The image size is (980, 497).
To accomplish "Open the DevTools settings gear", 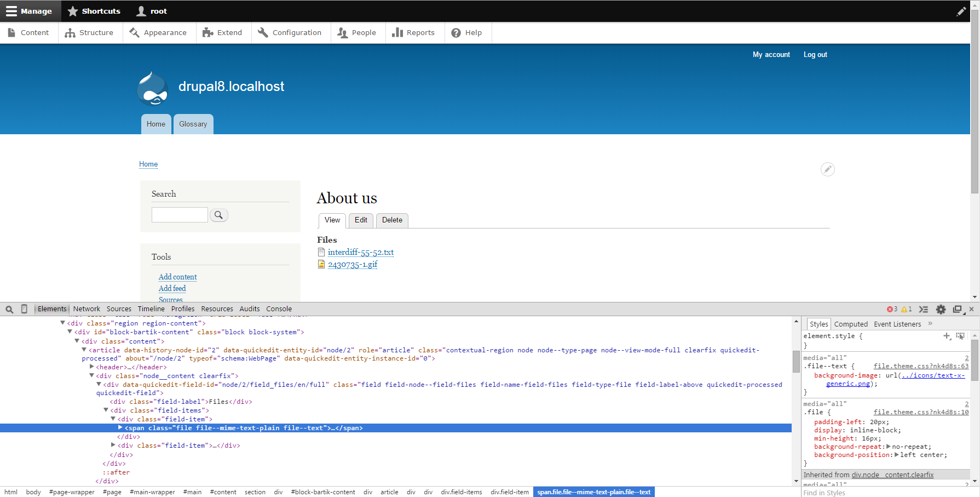I will coord(941,309).
